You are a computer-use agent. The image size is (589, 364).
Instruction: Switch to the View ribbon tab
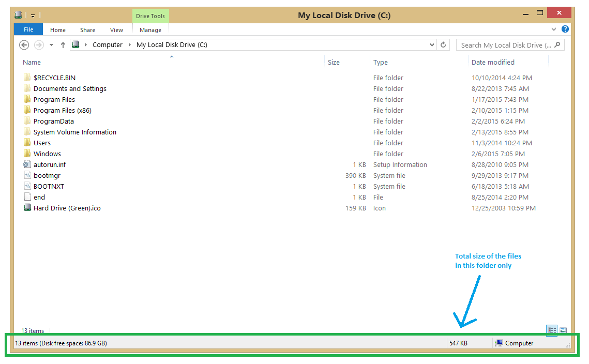point(116,29)
